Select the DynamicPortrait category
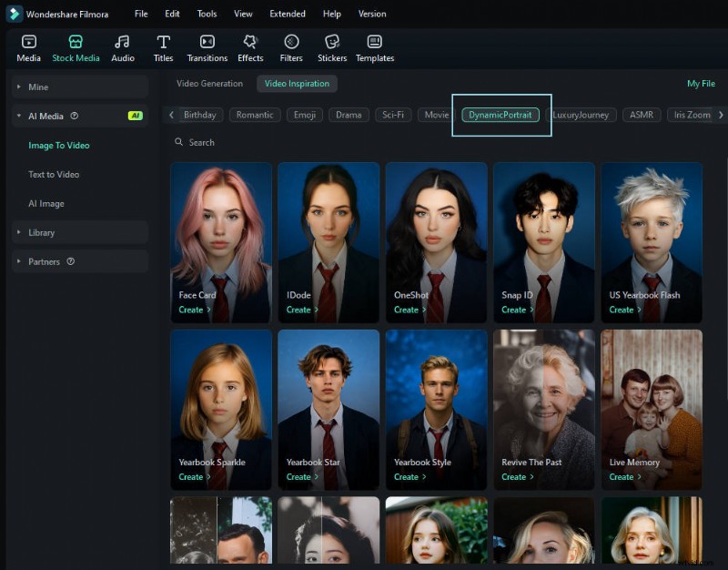Viewport: 728px width, 570px height. tap(500, 115)
